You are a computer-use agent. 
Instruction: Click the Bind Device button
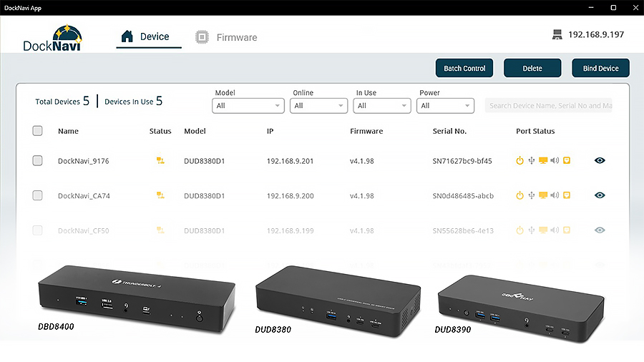tap(600, 69)
